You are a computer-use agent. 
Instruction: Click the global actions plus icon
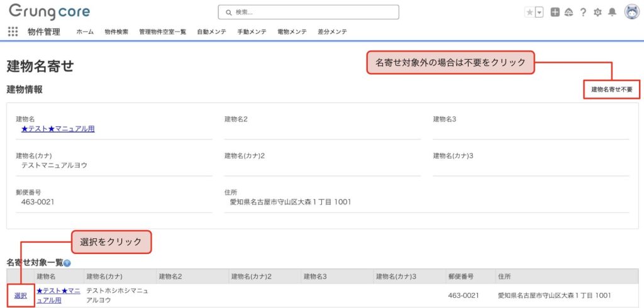tap(555, 13)
